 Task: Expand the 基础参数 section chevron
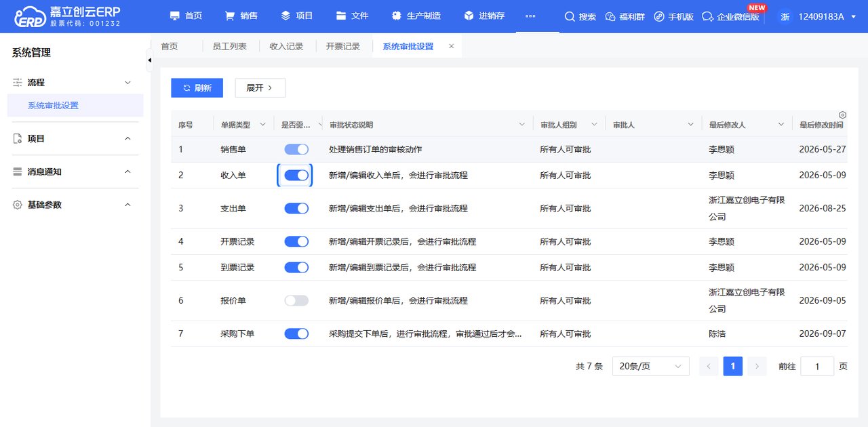pos(127,205)
